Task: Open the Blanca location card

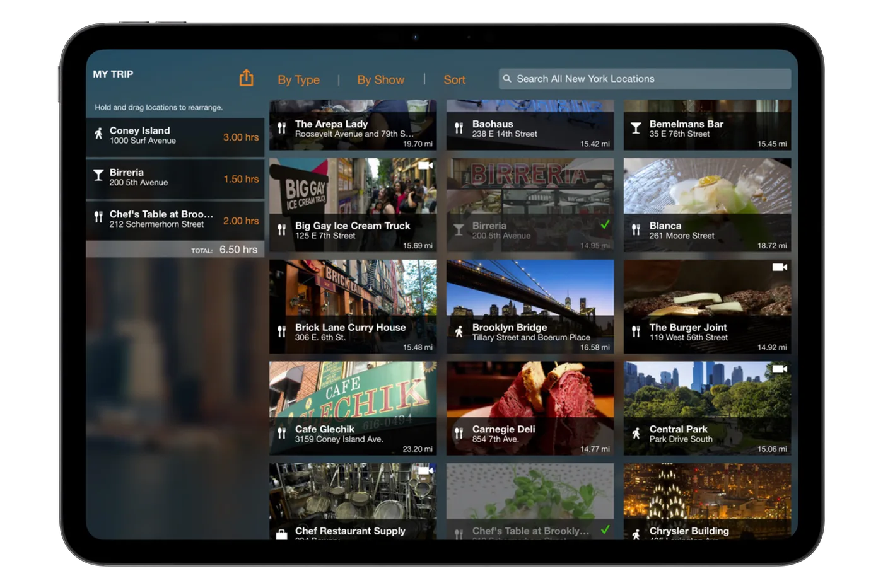Action: click(x=707, y=205)
